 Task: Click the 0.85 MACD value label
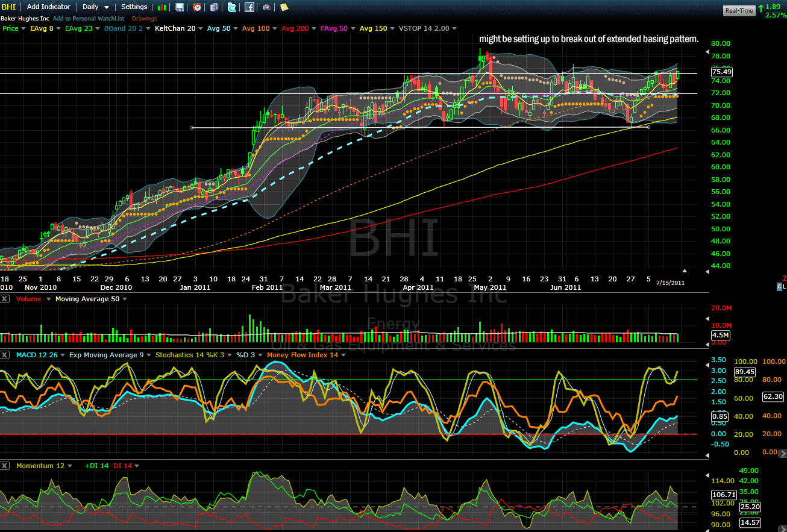(x=720, y=416)
